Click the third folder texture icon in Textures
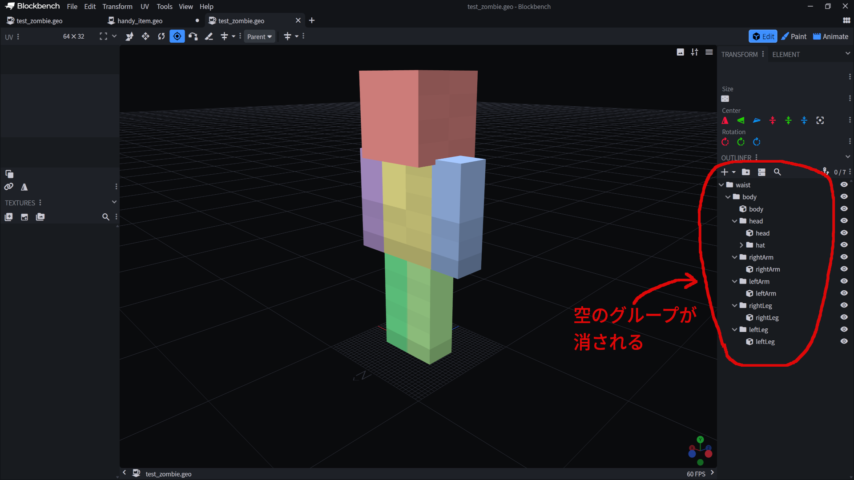This screenshot has height=480, width=854. [x=40, y=217]
